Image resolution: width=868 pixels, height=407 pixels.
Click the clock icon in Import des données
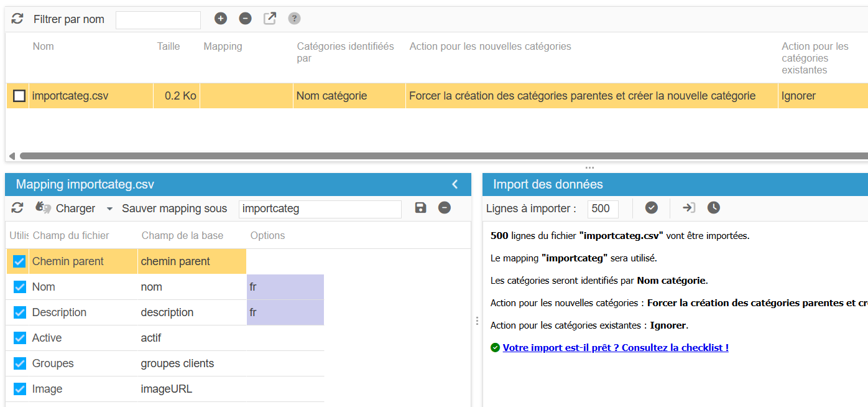point(714,208)
